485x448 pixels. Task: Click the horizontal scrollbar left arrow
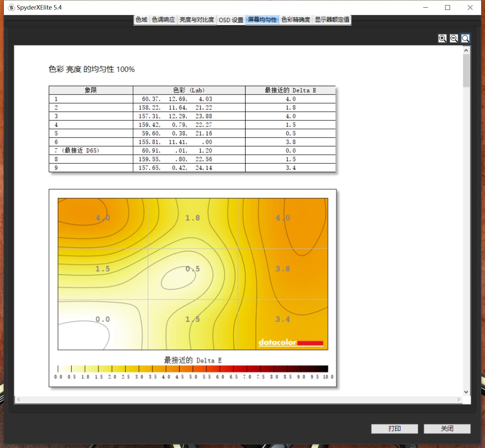click(x=19, y=400)
